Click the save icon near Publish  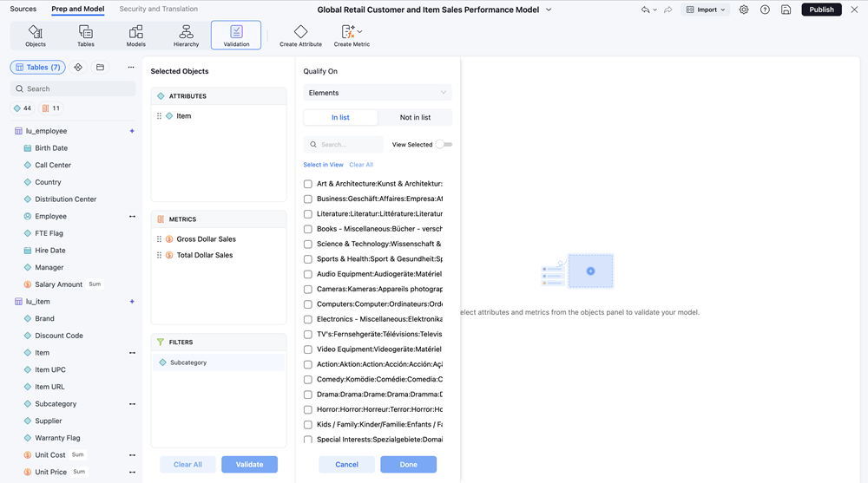click(x=786, y=10)
